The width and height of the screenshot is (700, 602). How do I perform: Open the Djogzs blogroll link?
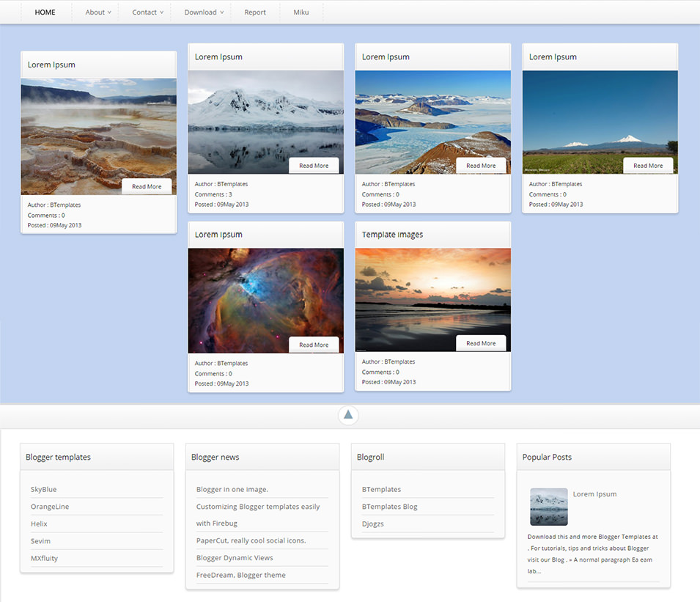372,524
